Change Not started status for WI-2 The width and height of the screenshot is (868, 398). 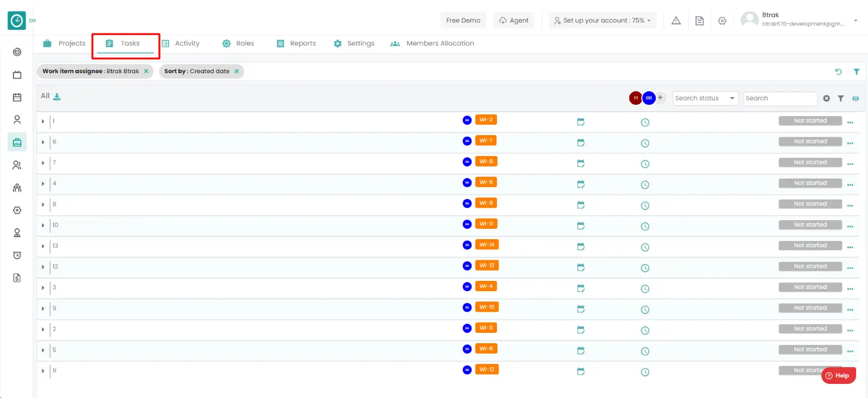pos(810,121)
